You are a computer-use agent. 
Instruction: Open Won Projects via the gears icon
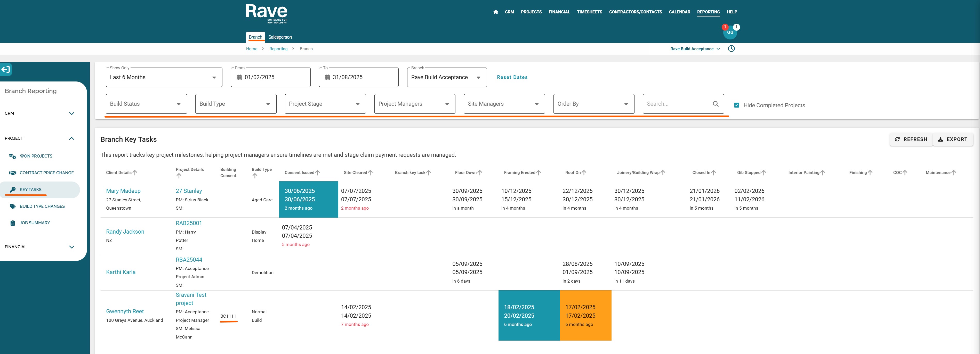(x=13, y=156)
